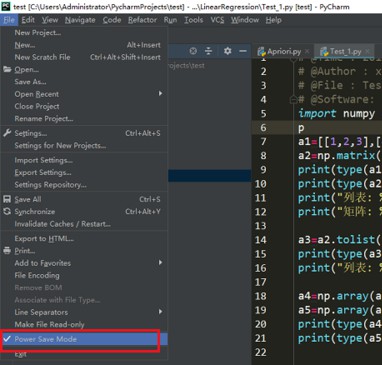382x365 pixels.
Task: Click the collapse all icon in project panel
Action: (x=208, y=51)
